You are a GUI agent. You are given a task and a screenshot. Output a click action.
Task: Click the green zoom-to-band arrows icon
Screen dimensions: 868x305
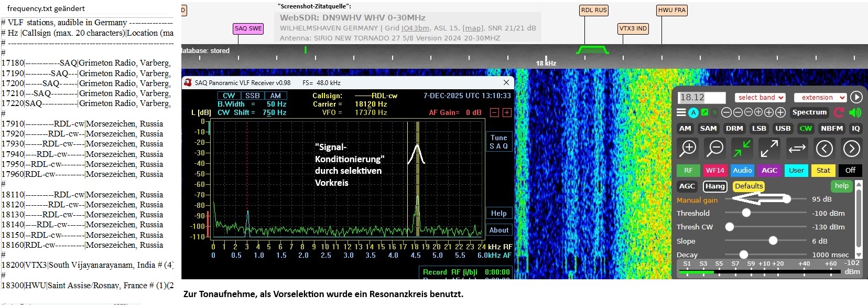[x=742, y=149]
